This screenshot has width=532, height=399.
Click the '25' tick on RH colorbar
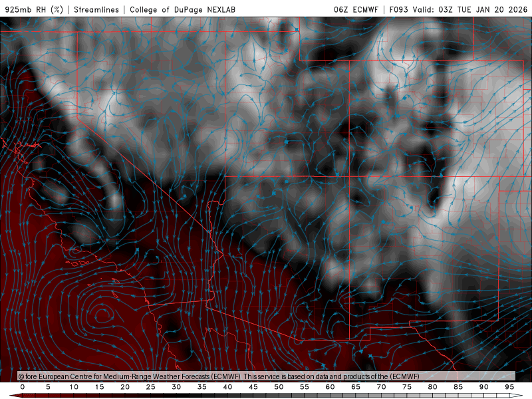click(151, 387)
